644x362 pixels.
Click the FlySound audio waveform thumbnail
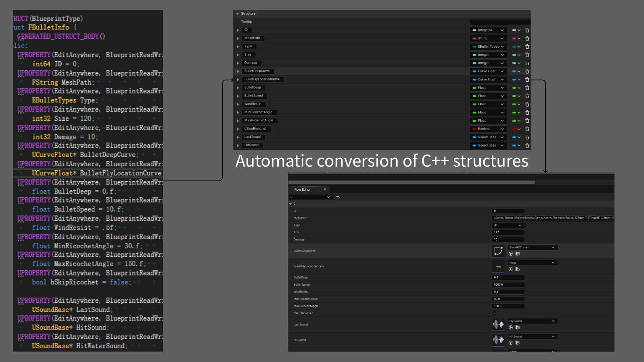(x=498, y=325)
